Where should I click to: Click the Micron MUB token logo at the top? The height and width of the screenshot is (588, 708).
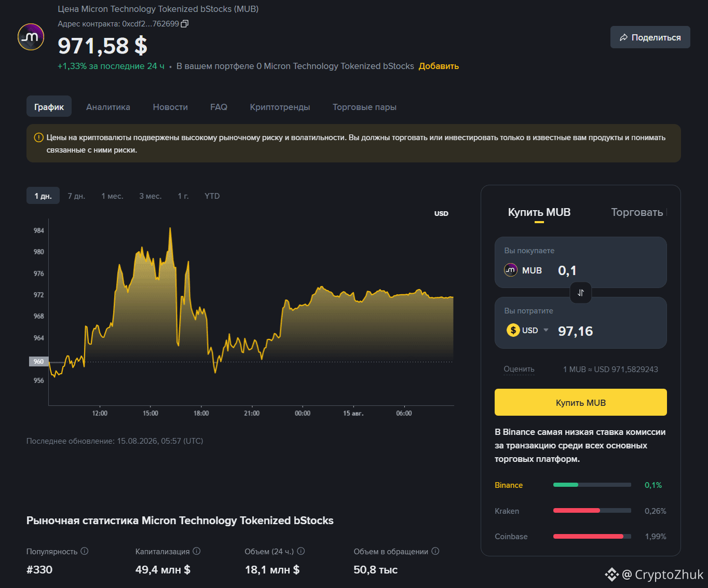point(31,37)
